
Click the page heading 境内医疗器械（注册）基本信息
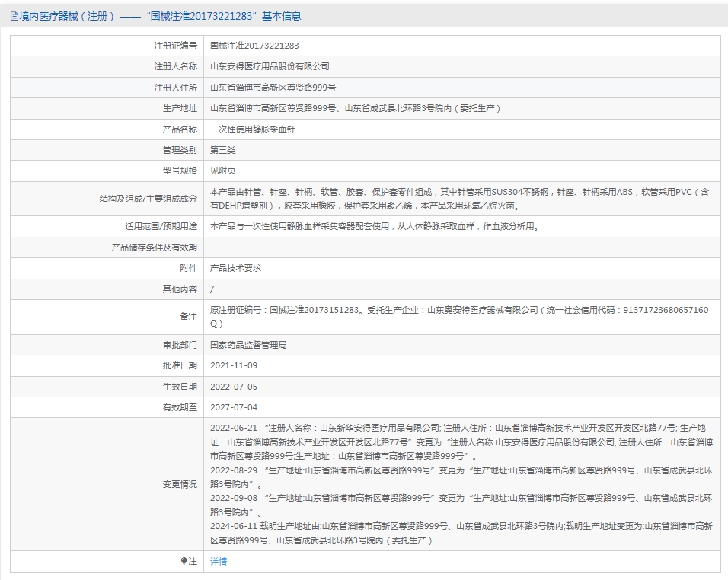[156, 16]
